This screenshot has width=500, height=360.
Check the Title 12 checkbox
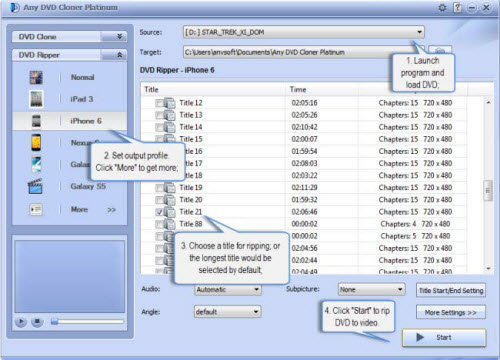pos(159,103)
